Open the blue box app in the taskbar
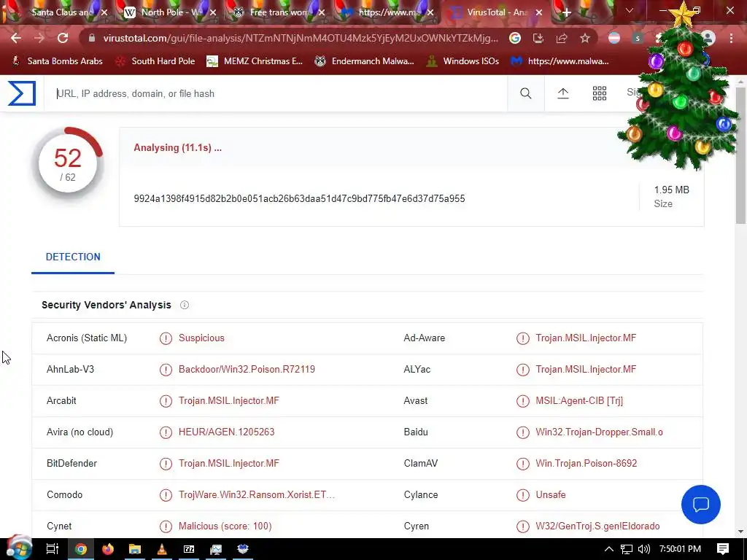Image resolution: width=747 pixels, height=560 pixels. [x=243, y=549]
